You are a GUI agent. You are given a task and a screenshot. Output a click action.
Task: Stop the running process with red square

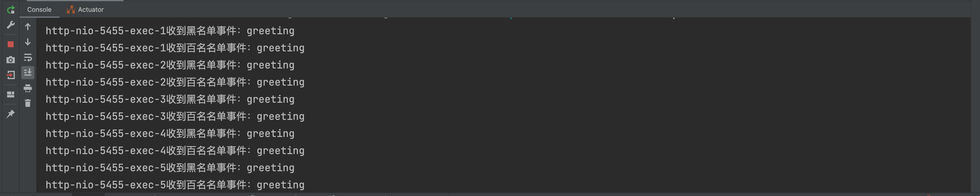pyautogui.click(x=11, y=45)
